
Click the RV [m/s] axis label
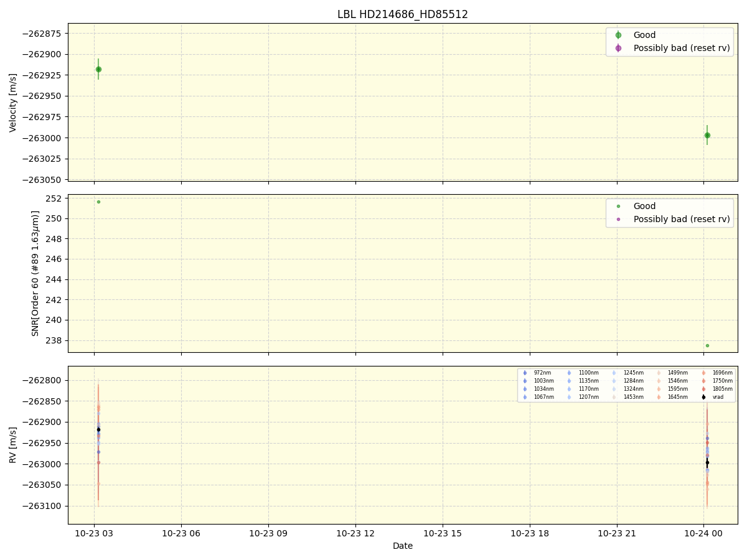point(13,445)
